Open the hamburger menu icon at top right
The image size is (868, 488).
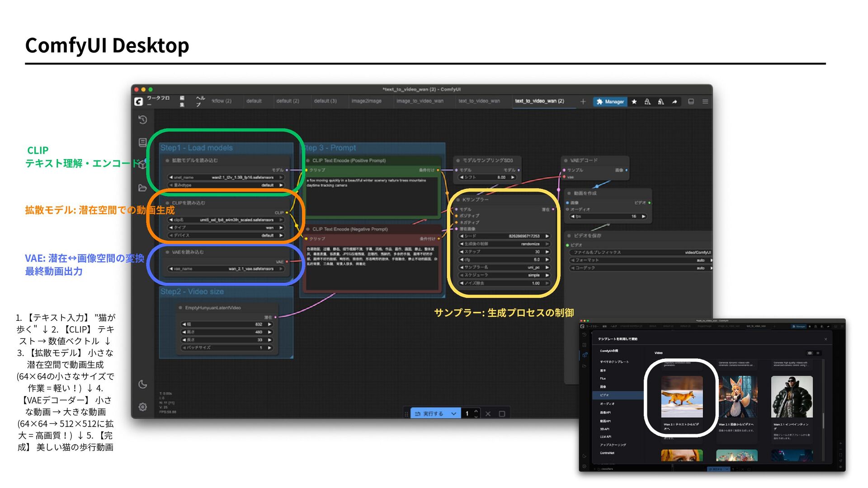[705, 102]
